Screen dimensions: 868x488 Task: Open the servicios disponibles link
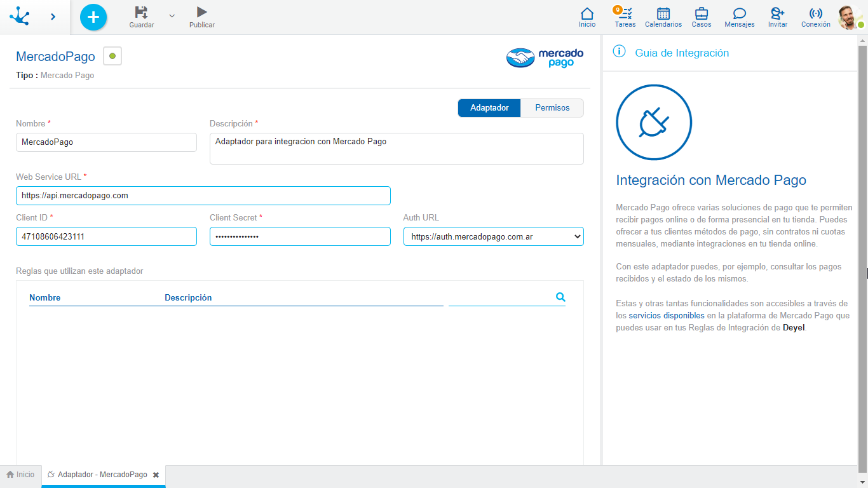pos(667,316)
